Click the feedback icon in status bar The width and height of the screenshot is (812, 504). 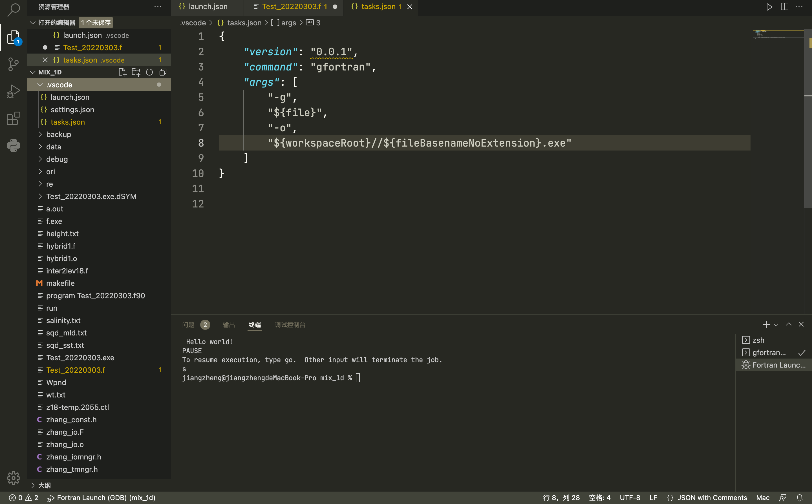783,498
